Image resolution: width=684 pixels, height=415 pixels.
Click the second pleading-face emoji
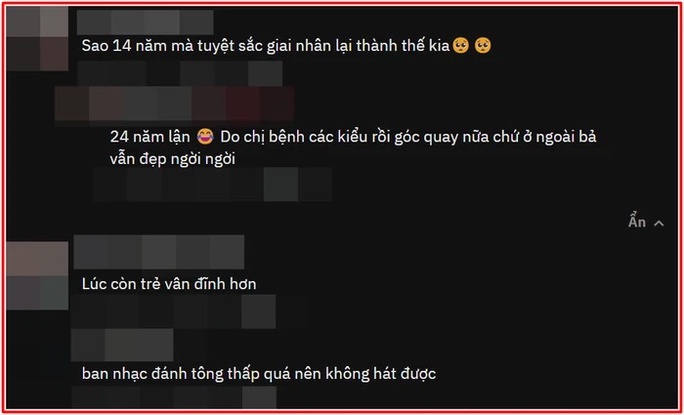tap(483, 46)
